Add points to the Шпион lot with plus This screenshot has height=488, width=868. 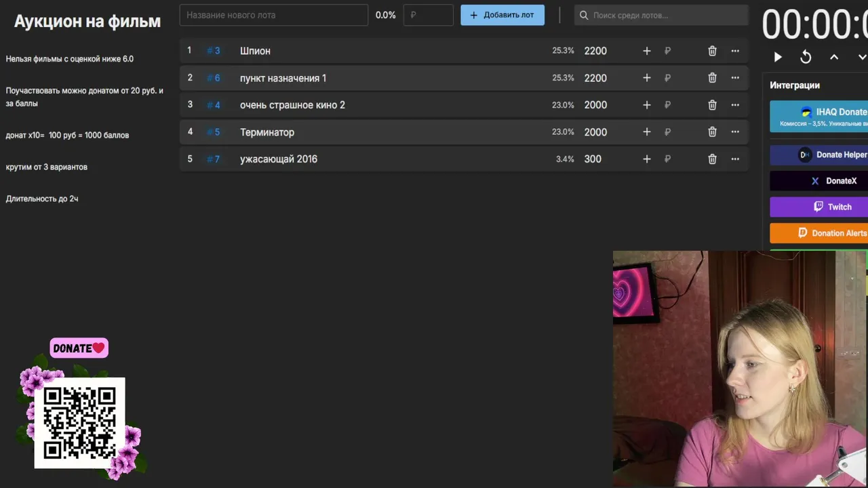point(646,51)
